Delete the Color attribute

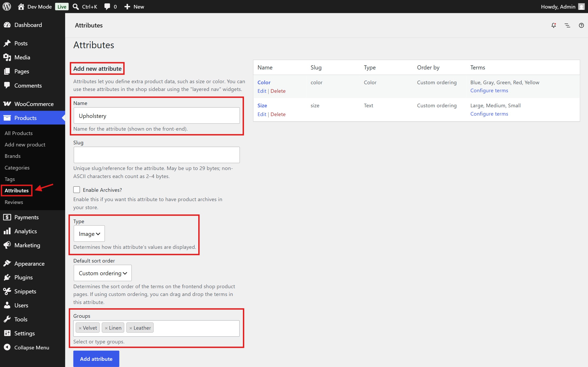tap(278, 91)
